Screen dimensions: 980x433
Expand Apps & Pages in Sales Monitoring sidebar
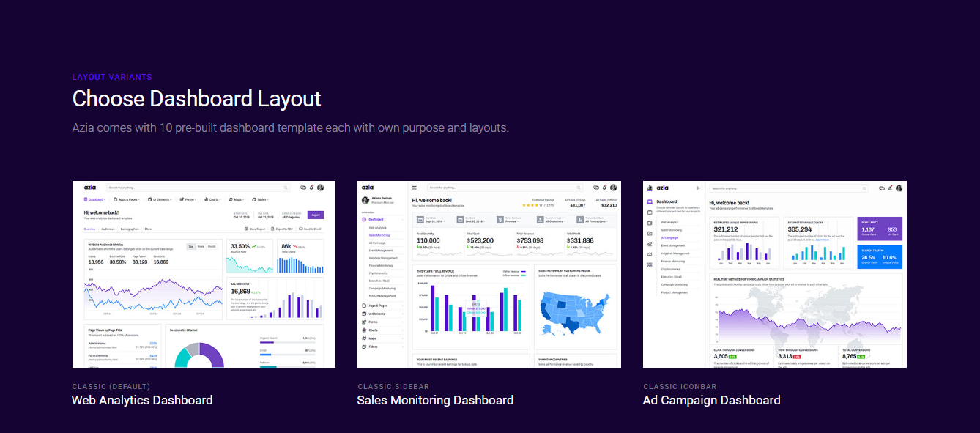click(378, 305)
